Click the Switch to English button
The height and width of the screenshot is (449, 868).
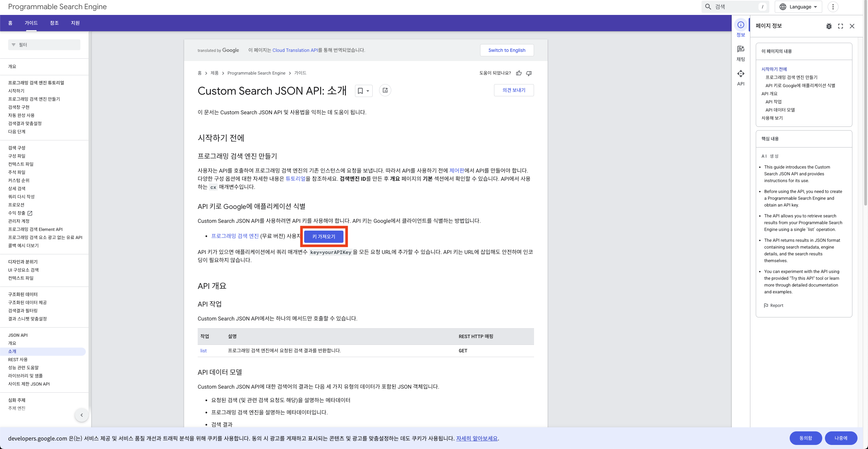pos(507,50)
